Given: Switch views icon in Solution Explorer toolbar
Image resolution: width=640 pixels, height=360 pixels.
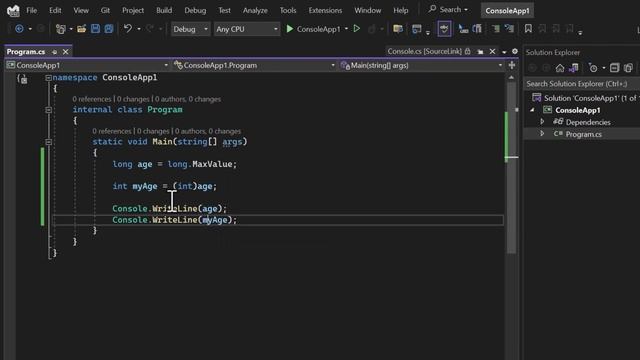Looking at the screenshot, I should [573, 68].
